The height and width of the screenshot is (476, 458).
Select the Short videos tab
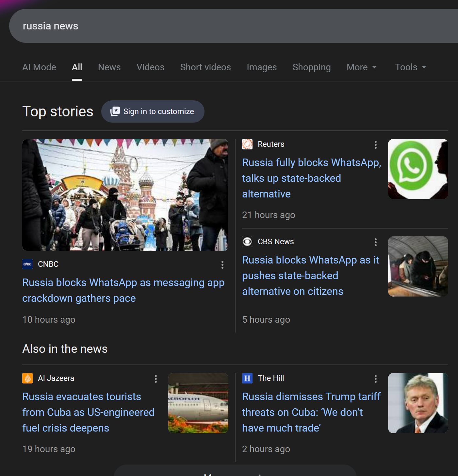point(205,67)
